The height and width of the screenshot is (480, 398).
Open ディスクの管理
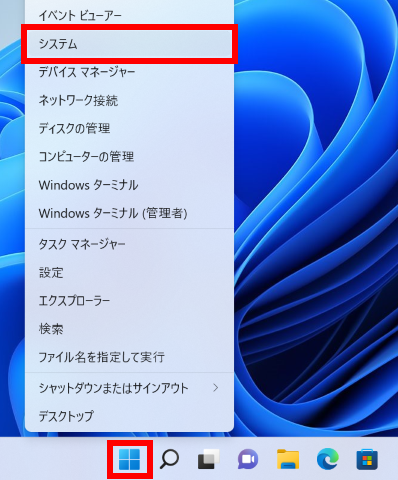tap(129, 128)
